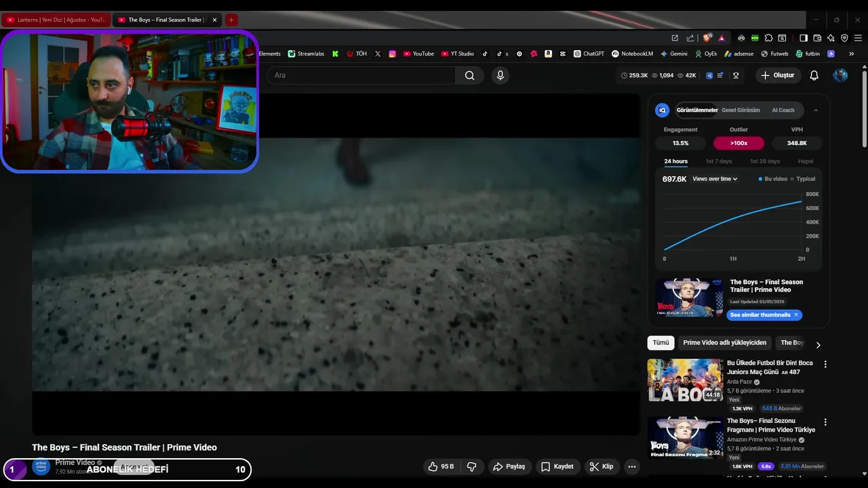Click The Boys thumbnail in vidIQ panel

coord(689,298)
